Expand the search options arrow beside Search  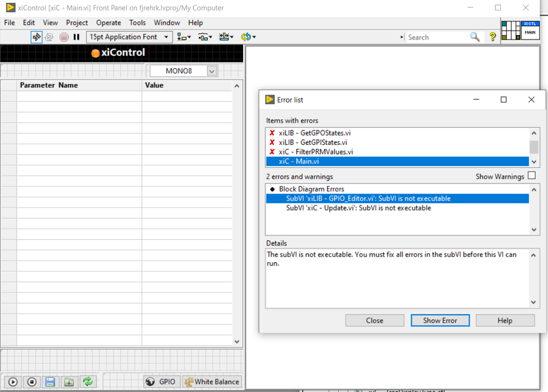(x=402, y=37)
